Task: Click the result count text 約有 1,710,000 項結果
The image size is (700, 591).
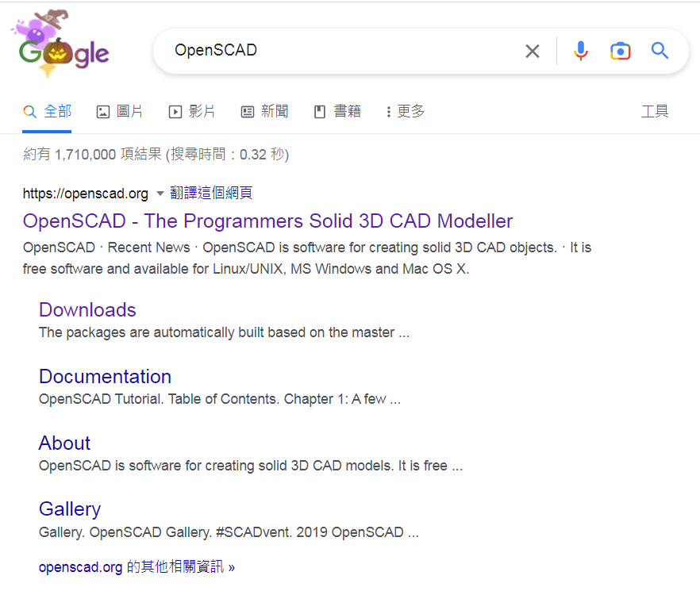Action: pos(156,155)
